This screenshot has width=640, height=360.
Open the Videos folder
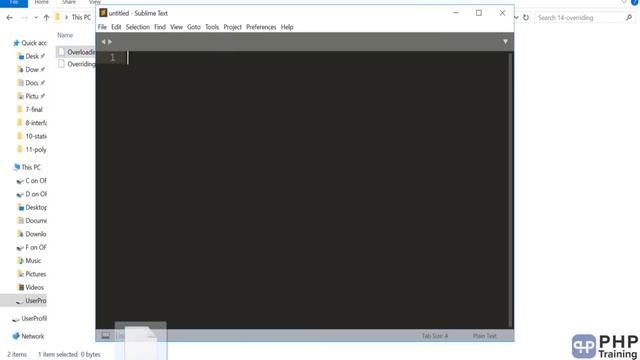(31, 287)
